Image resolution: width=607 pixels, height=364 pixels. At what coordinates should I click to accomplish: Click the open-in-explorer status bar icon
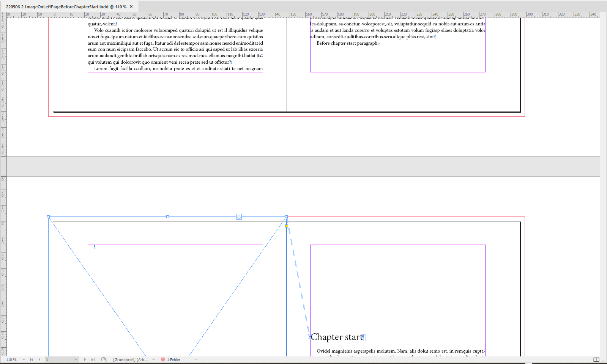click(104, 359)
